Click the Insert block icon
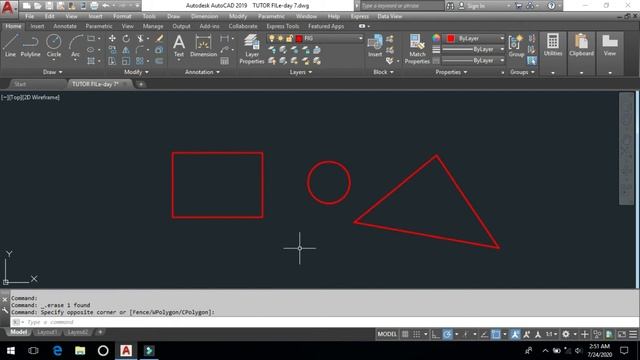640x360 pixels. pos(375,45)
